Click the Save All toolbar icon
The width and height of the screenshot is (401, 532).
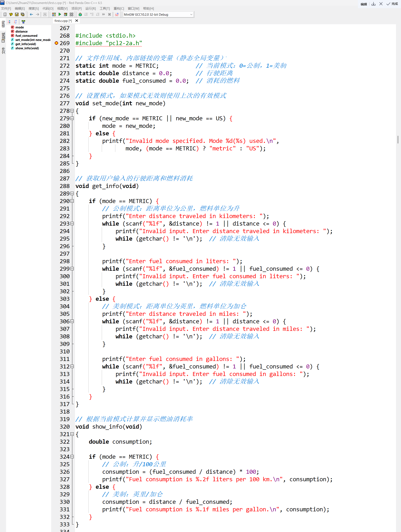click(23, 14)
